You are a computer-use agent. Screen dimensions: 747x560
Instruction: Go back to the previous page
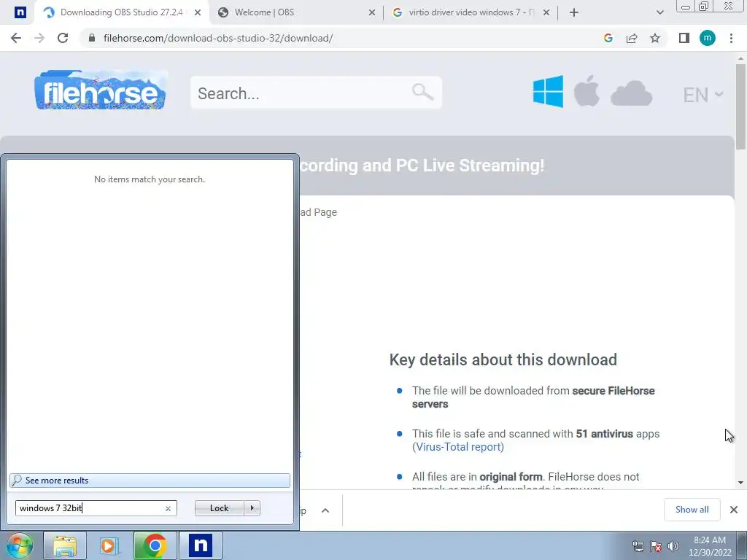[x=16, y=38]
